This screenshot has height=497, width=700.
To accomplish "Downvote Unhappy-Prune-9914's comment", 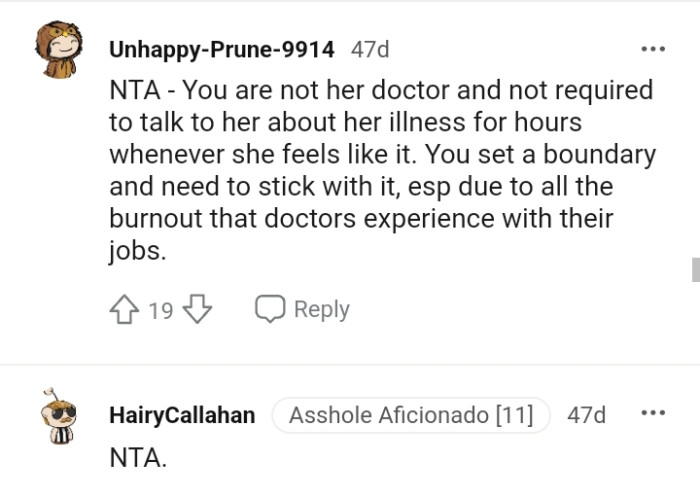I will (198, 310).
